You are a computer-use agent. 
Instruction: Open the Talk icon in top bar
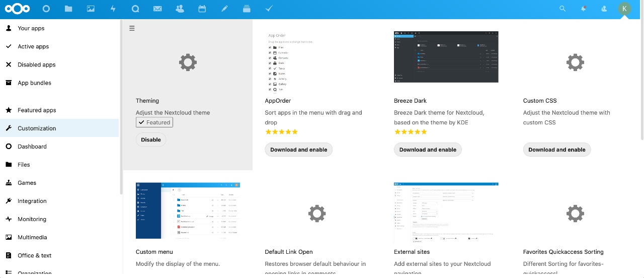click(x=135, y=9)
